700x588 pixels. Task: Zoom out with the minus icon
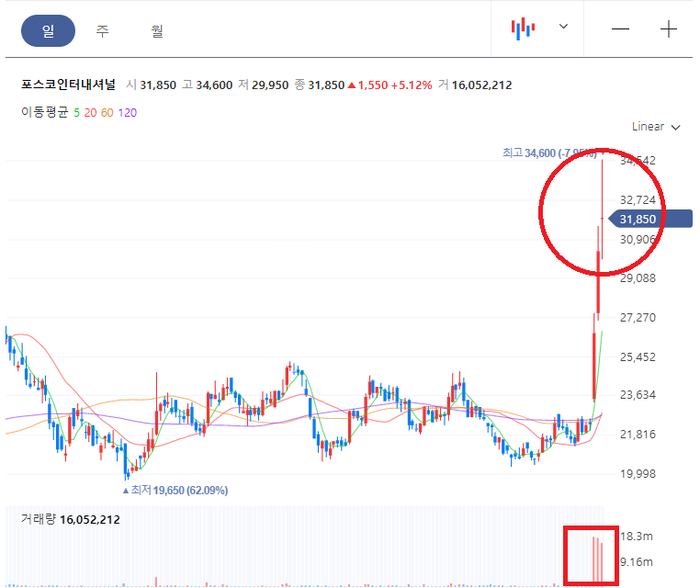tap(620, 29)
